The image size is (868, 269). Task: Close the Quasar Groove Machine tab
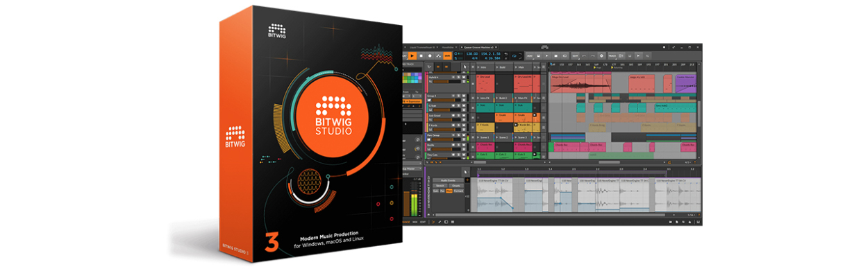pos(496,47)
